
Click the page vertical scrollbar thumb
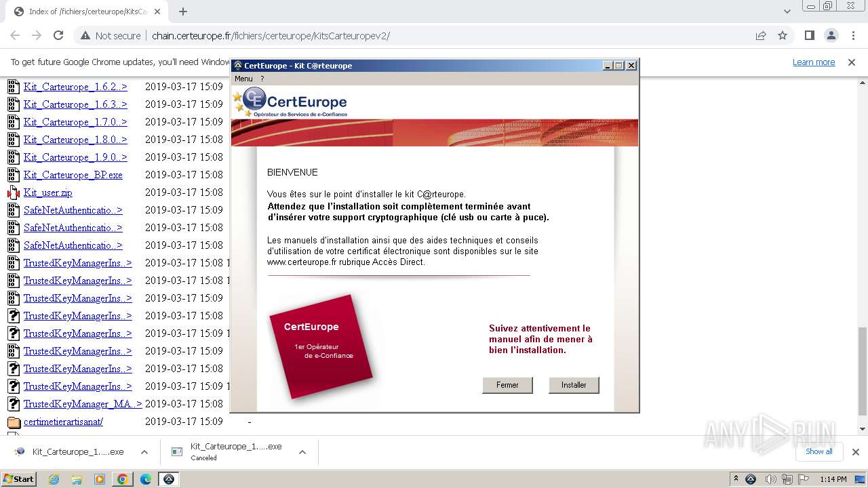(862, 371)
